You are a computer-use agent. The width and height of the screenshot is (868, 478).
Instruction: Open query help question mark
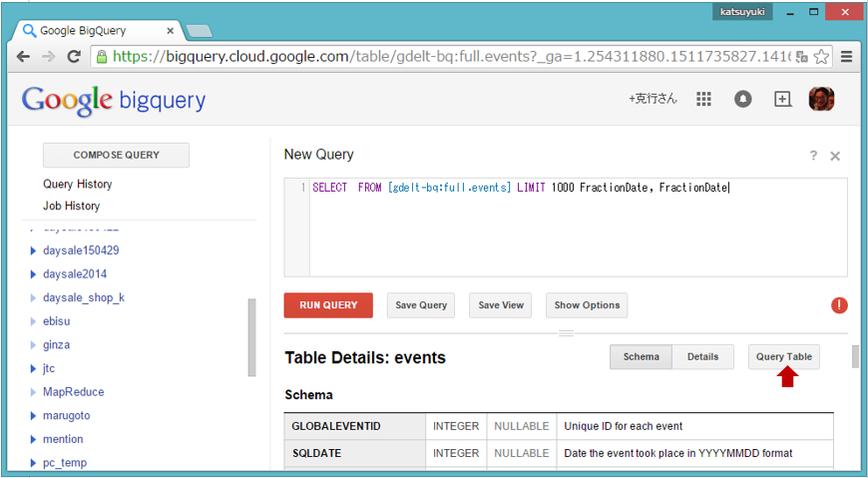813,156
